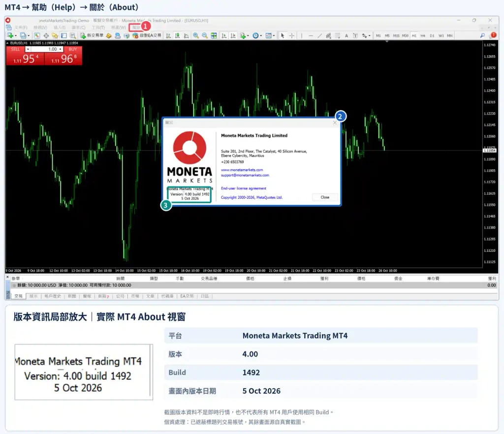Switch to M15 timeframe

click(396, 35)
